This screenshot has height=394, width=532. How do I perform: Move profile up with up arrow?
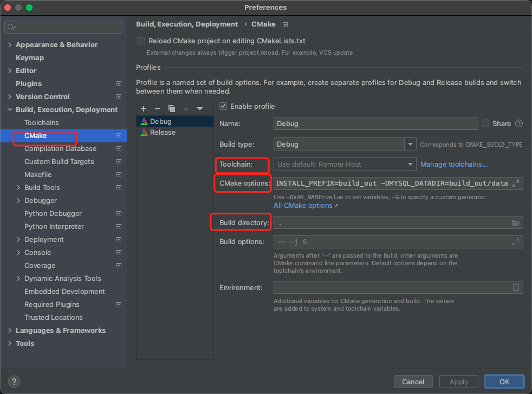tap(186, 108)
